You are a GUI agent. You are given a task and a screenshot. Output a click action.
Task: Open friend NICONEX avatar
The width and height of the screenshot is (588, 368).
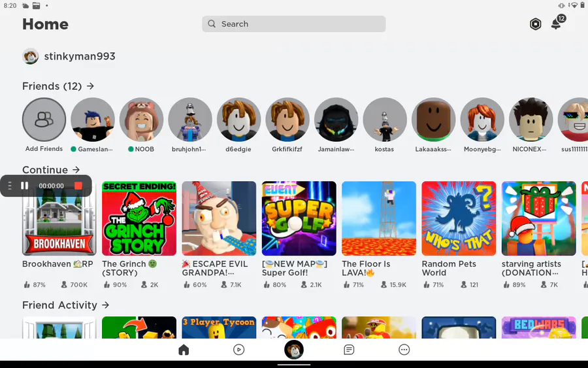[531, 120]
